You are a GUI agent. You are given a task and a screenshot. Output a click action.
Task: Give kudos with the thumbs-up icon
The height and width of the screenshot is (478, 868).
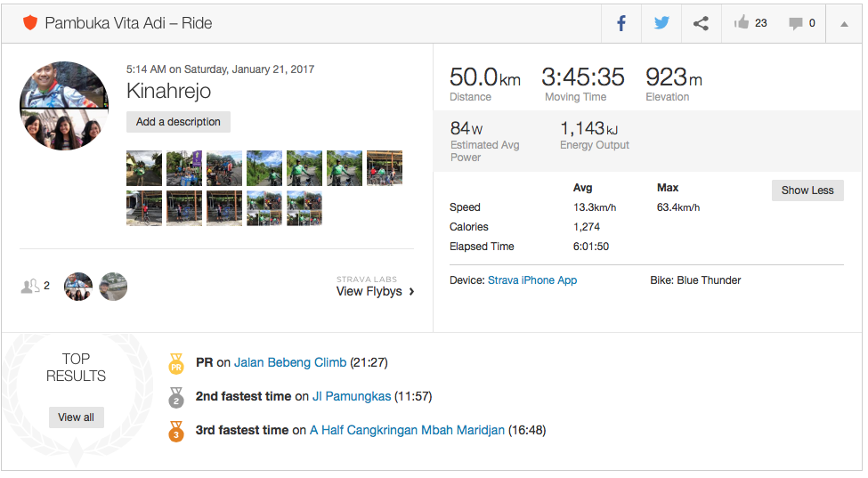(742, 23)
